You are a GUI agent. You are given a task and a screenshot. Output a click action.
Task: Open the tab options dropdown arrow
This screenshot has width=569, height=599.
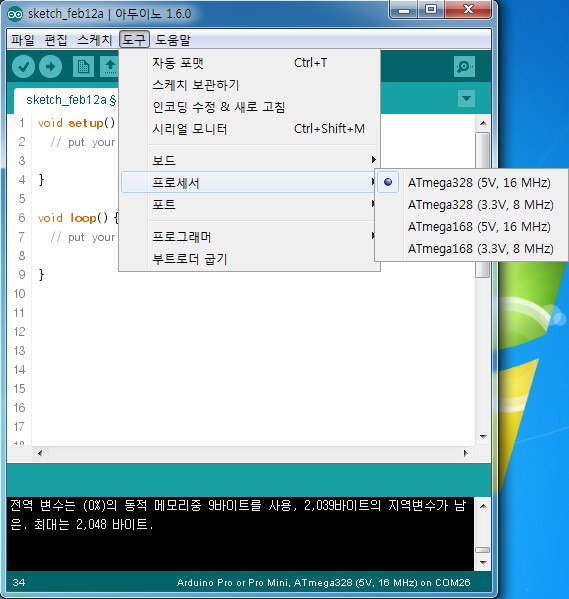[466, 99]
